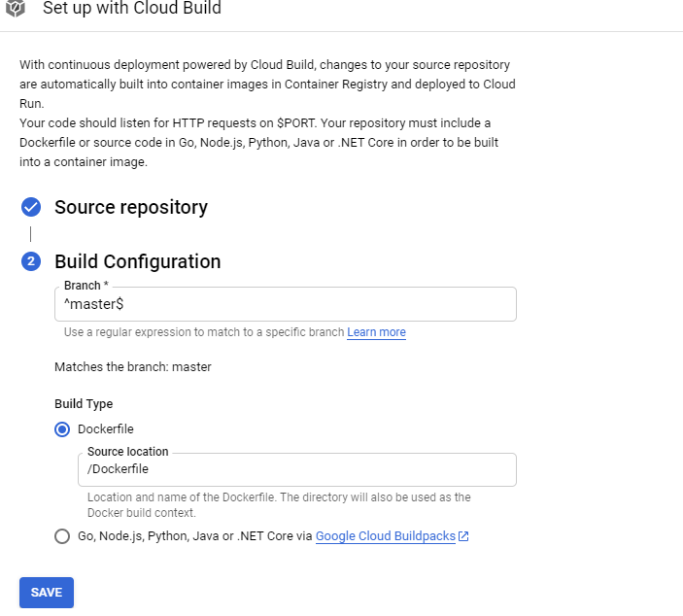Viewport: 683px width, 616px height.
Task: Select the Dockerfile radio button
Action: (x=62, y=428)
